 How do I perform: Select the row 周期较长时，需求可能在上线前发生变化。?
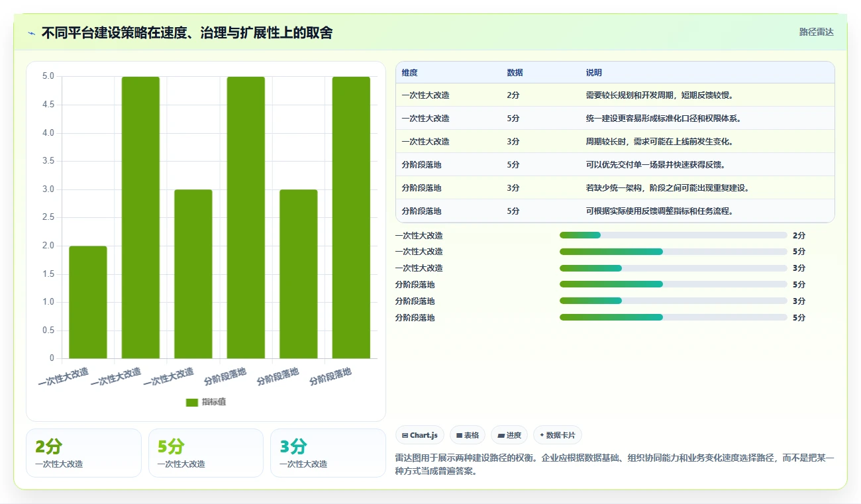pyautogui.click(x=615, y=141)
